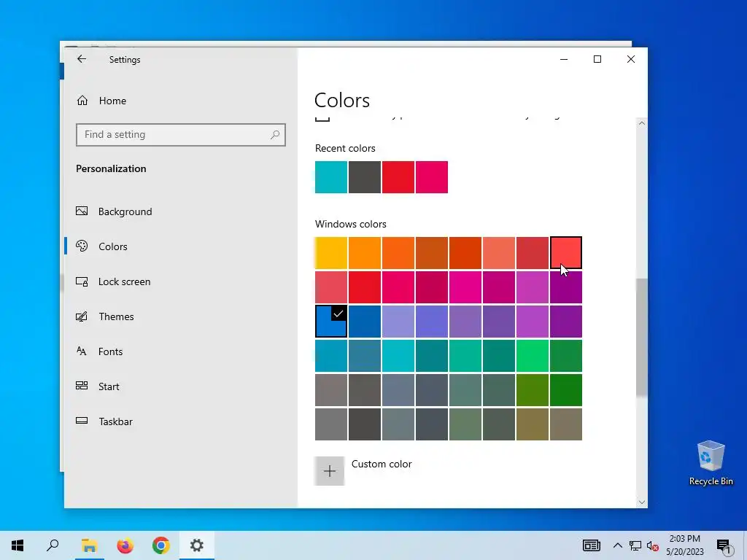Open the Windows Start menu

pos(18,545)
